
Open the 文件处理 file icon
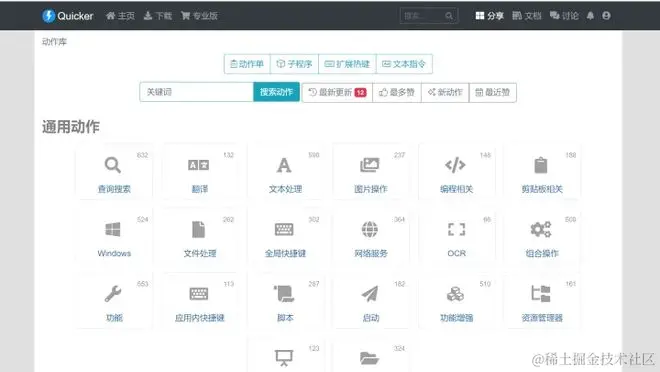(199, 229)
